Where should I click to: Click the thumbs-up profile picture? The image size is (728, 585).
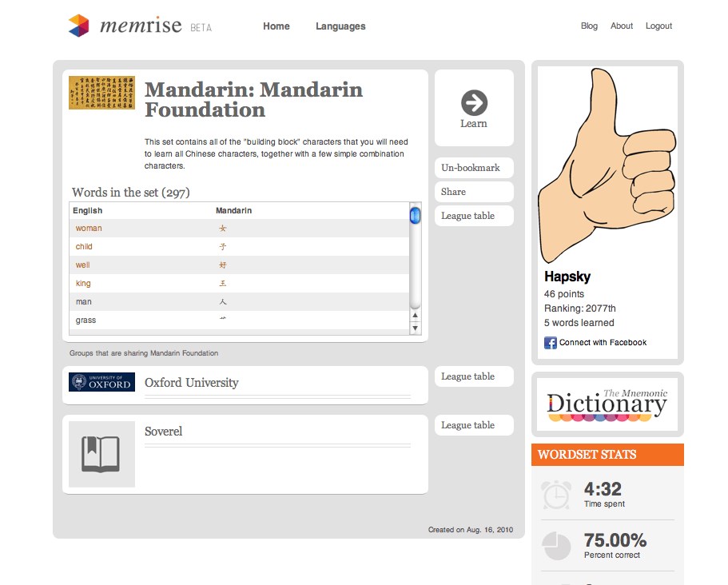click(x=607, y=165)
